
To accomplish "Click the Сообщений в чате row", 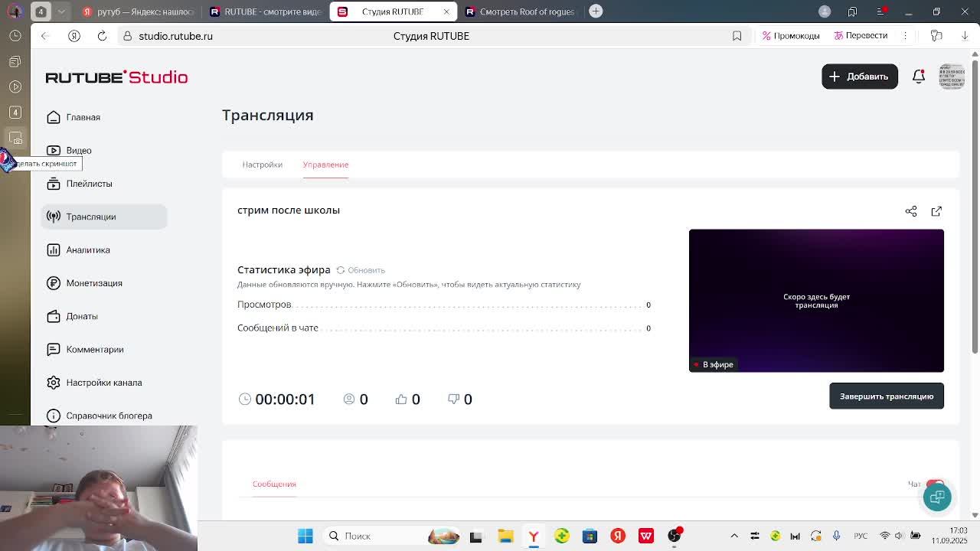I will point(444,328).
